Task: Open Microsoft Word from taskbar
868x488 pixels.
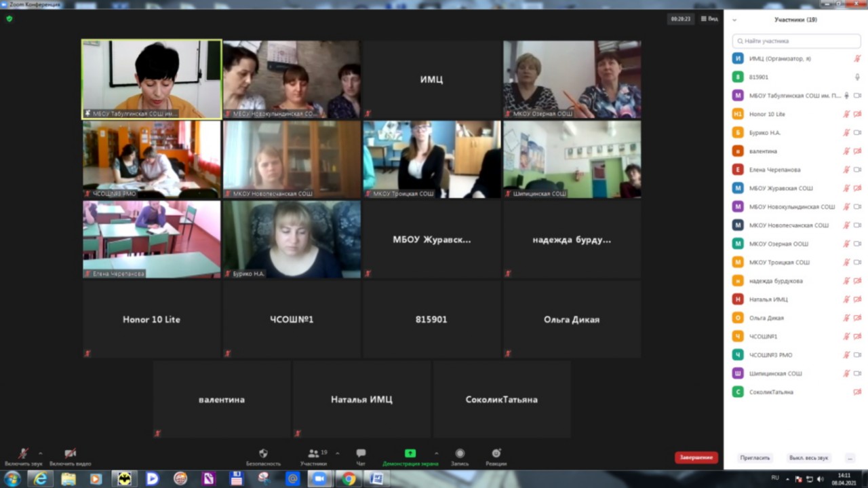Action: 377,479
